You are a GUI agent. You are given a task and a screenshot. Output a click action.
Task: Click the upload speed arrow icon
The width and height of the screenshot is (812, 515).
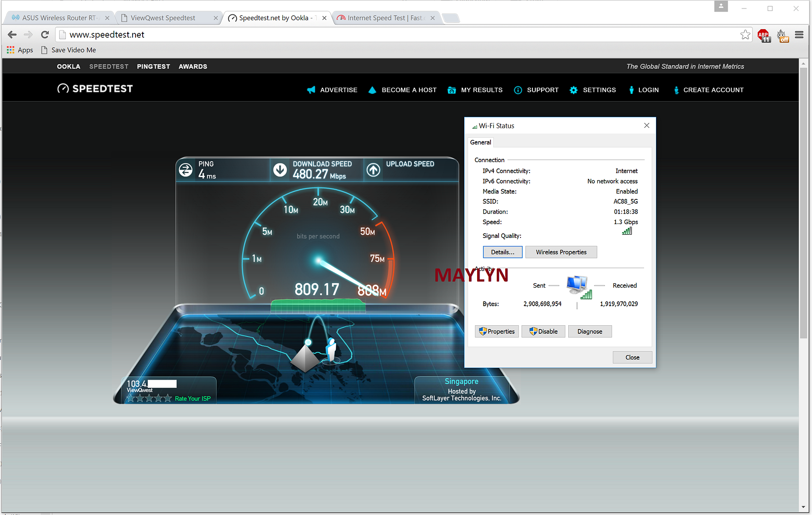point(373,170)
